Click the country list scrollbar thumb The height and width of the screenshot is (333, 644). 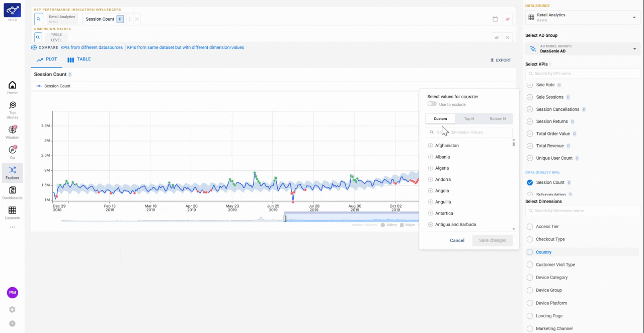[x=514, y=144]
